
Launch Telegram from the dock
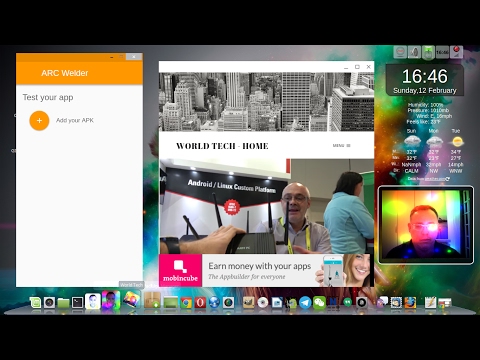pos(305,302)
